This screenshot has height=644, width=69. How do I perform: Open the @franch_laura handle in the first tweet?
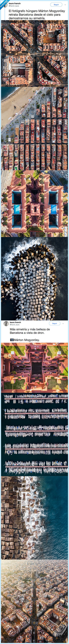pos(14,6)
